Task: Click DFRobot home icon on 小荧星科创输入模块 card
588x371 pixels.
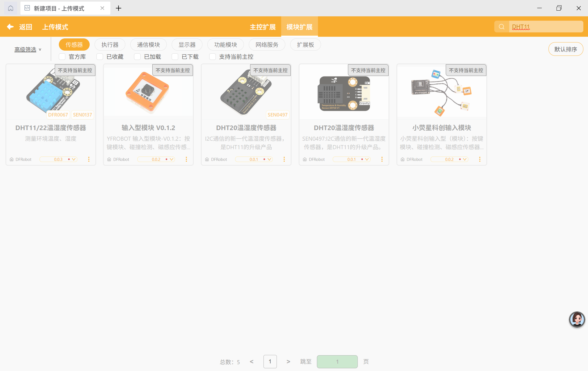Action: point(402,160)
